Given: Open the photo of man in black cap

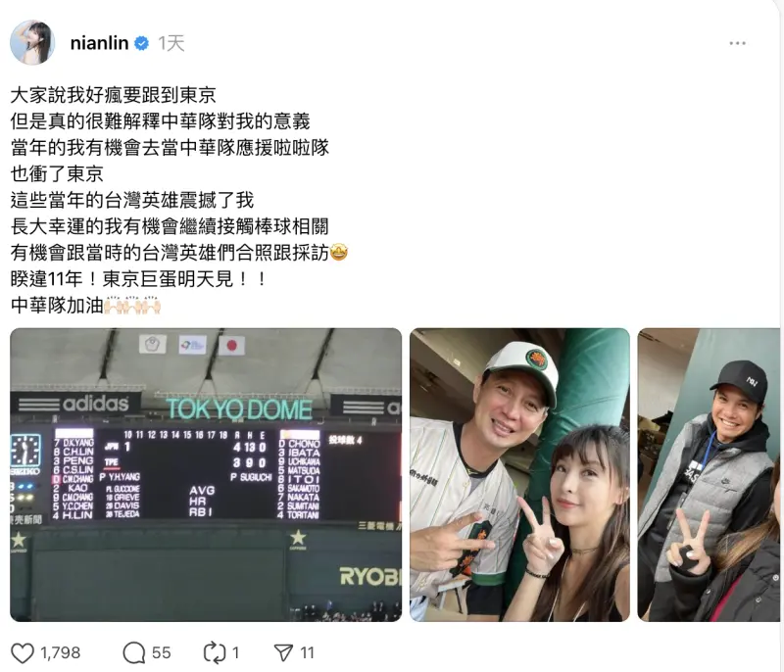Looking at the screenshot, I should click(x=709, y=475).
